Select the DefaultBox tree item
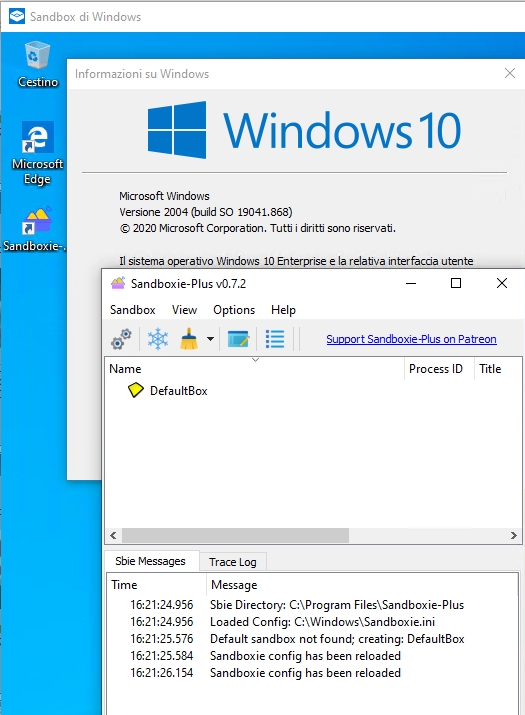Image resolution: width=525 pixels, height=715 pixels. [x=179, y=391]
